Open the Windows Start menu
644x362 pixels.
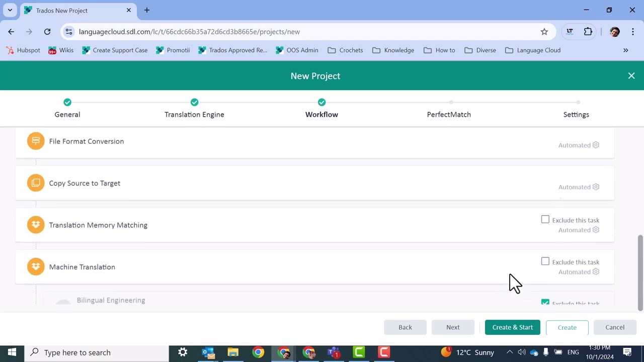12,352
